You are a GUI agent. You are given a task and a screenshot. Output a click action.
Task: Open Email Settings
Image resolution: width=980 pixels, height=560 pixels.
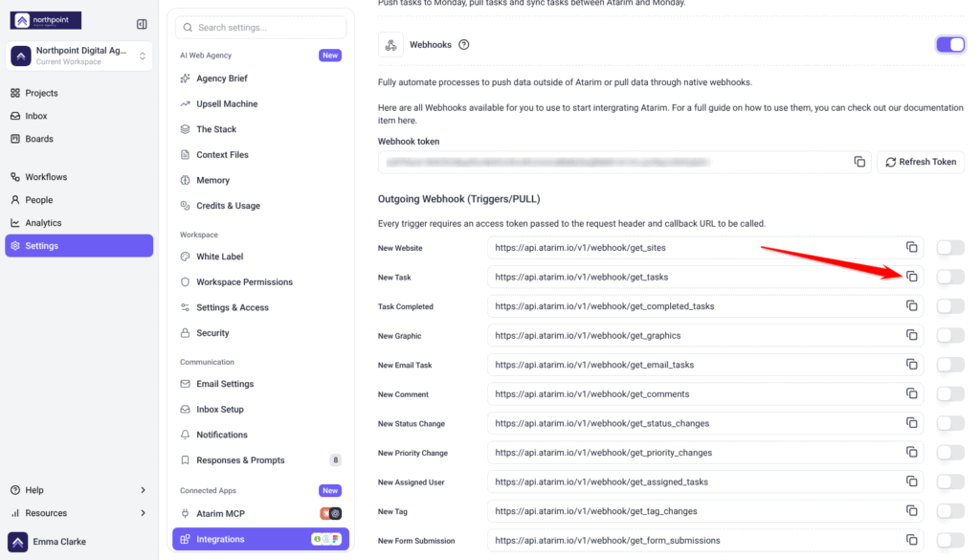tap(225, 384)
